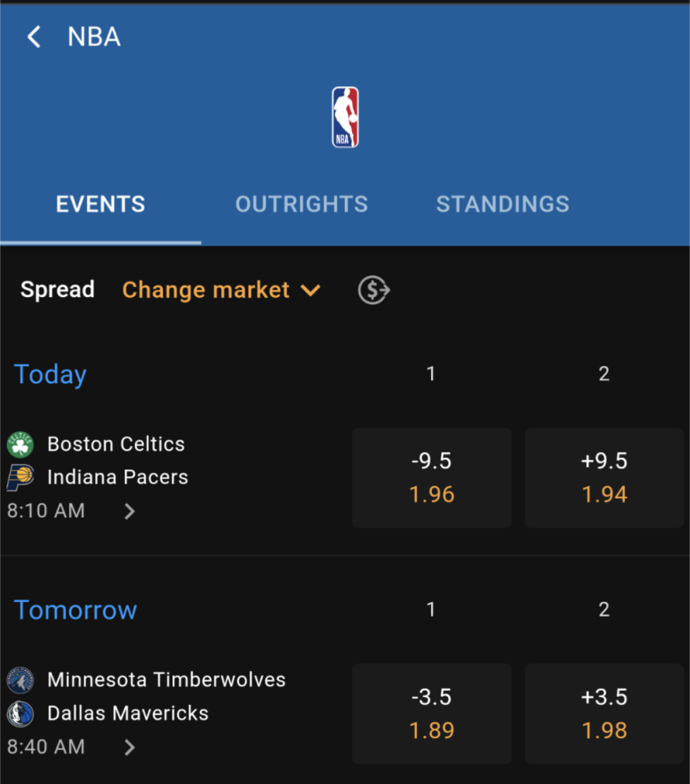This screenshot has width=690, height=784.
Task: Click the Indiana Pacers team logo
Action: coord(20,477)
